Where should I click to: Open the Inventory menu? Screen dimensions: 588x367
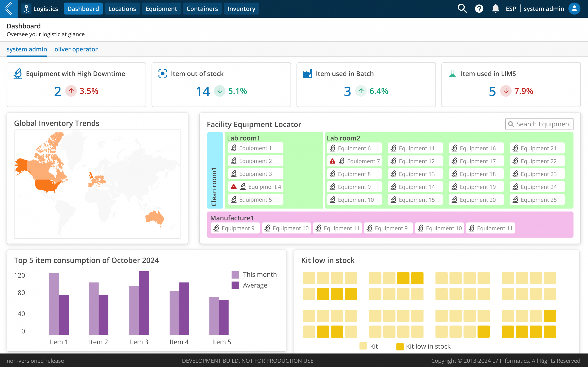click(x=241, y=9)
